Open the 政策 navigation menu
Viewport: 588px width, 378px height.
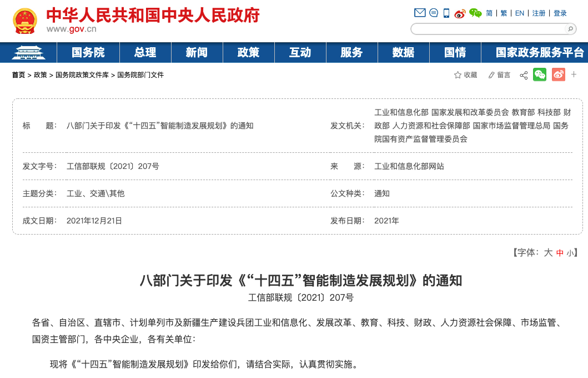[x=248, y=52]
